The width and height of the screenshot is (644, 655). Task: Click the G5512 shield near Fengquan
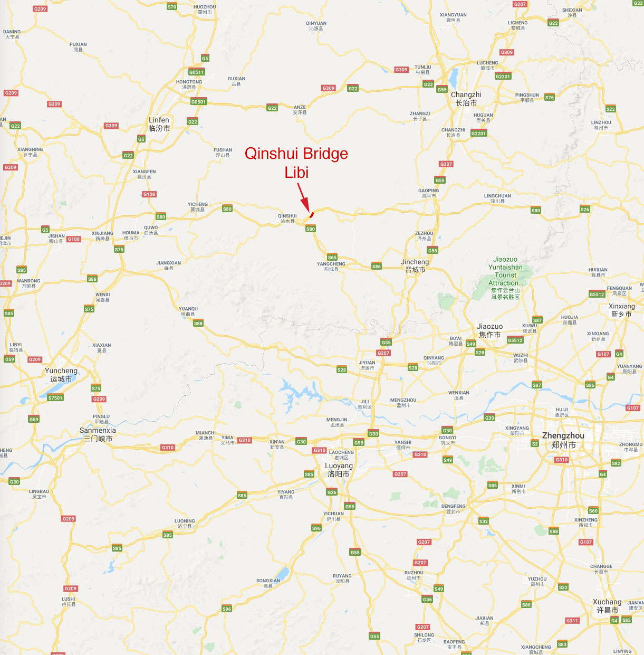597,294
